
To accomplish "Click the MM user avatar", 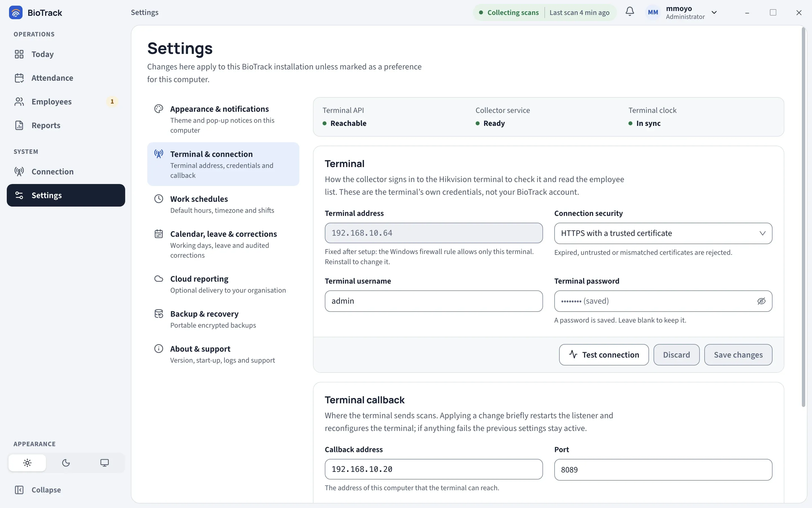I will (x=653, y=12).
